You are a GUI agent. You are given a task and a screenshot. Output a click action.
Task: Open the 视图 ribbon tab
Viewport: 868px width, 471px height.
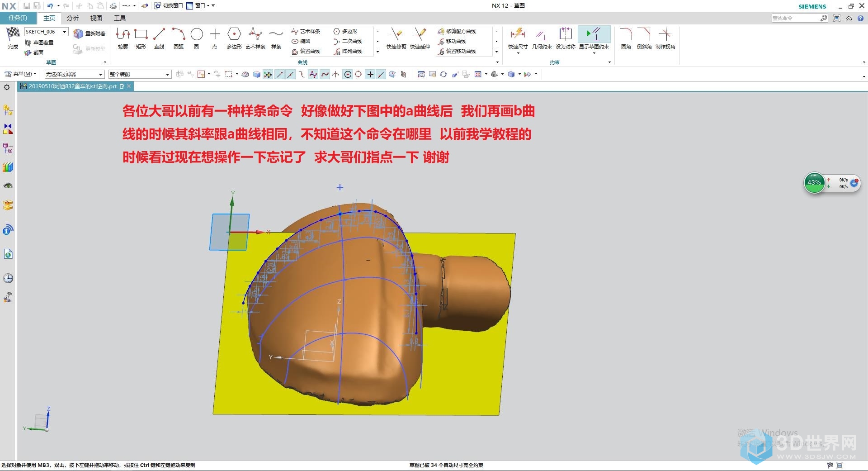click(96, 18)
